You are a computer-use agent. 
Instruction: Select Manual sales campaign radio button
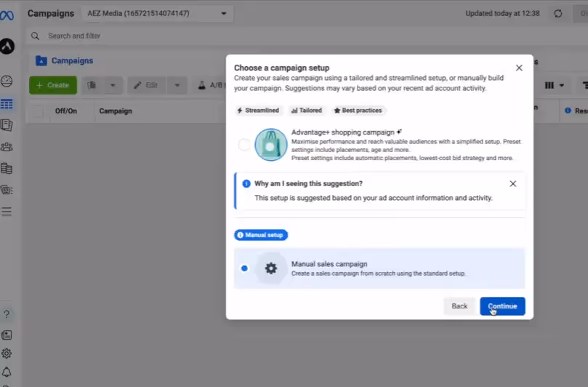click(x=244, y=268)
